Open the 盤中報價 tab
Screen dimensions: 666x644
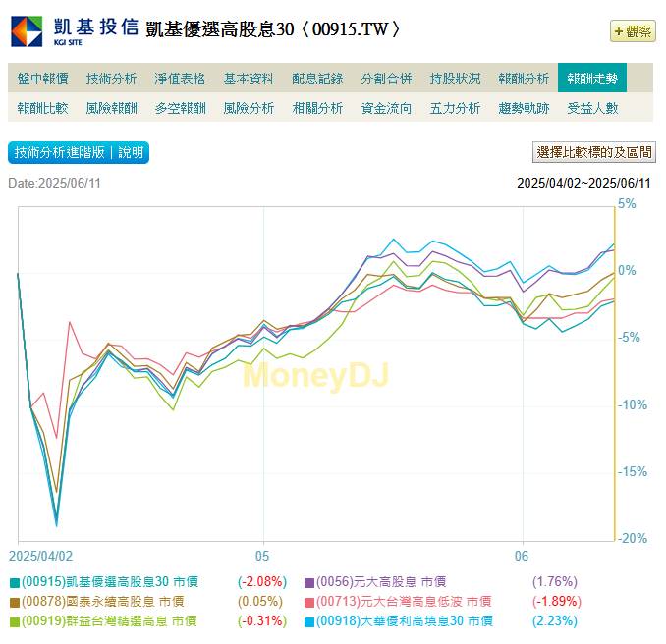tap(42, 79)
